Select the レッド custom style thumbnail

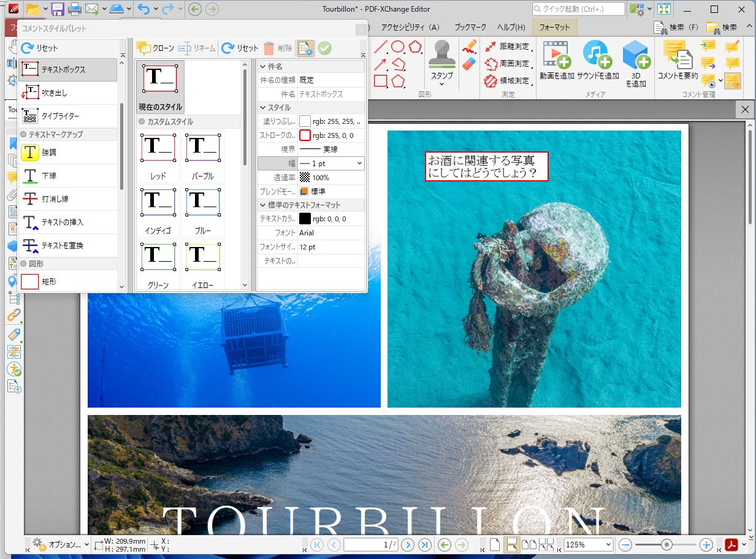pos(158,157)
